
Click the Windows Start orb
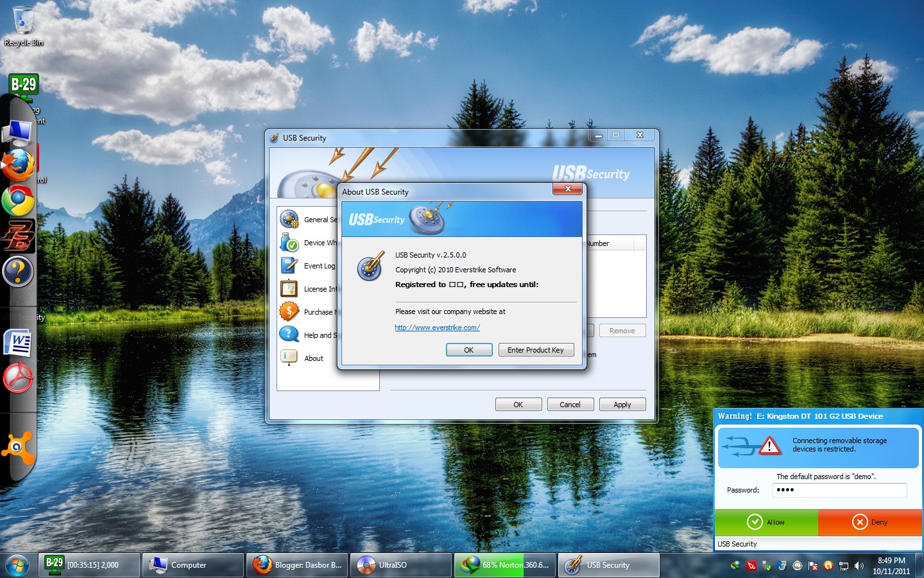coord(17,566)
